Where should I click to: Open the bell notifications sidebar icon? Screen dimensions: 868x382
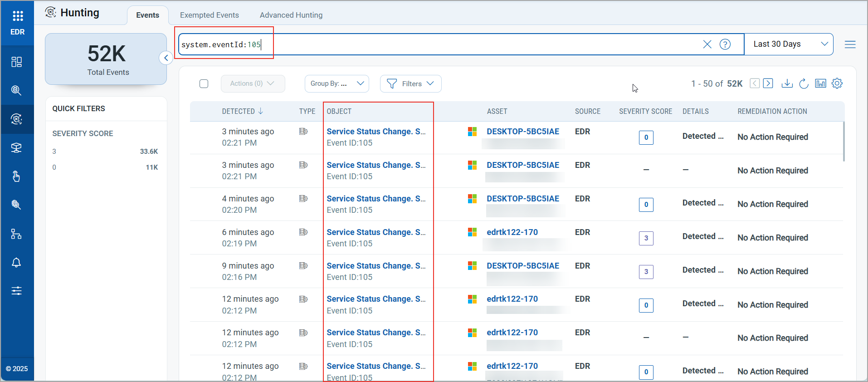click(x=16, y=263)
